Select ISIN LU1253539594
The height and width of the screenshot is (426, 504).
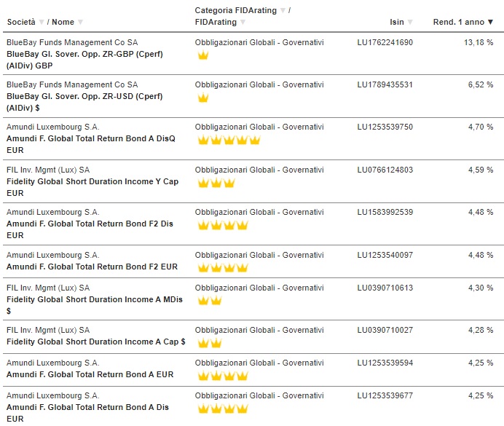click(x=385, y=363)
